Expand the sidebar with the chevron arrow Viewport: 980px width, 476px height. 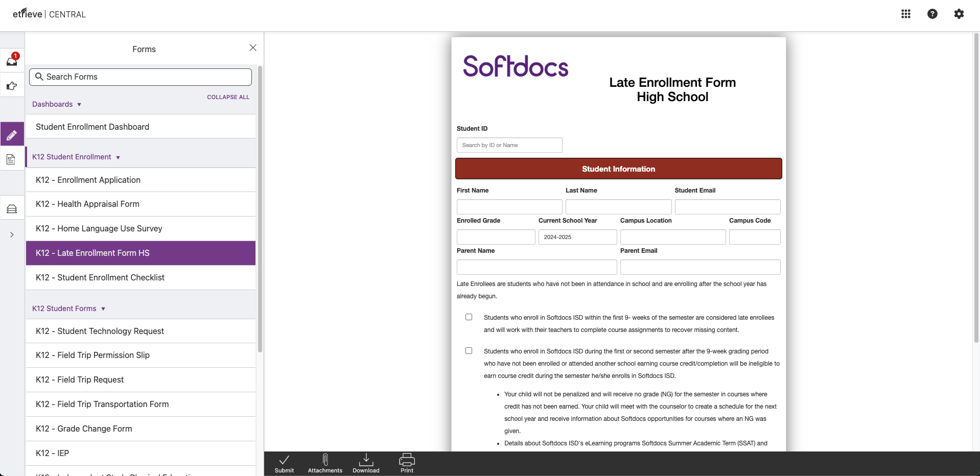point(12,234)
